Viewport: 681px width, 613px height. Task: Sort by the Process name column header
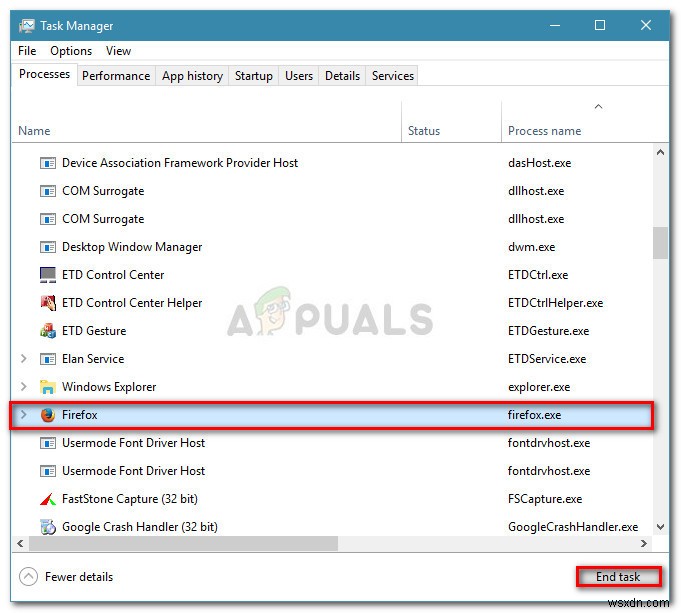click(x=585, y=122)
